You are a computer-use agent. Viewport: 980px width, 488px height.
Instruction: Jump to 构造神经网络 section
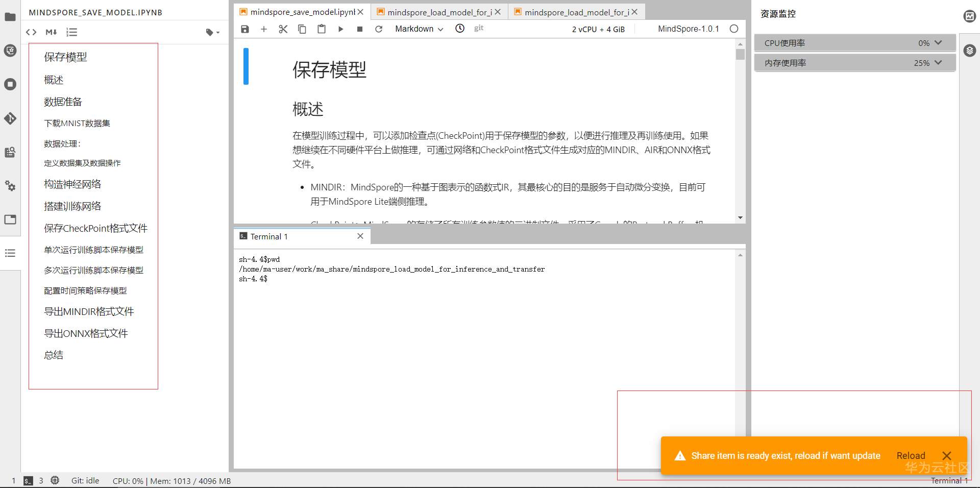coord(72,184)
